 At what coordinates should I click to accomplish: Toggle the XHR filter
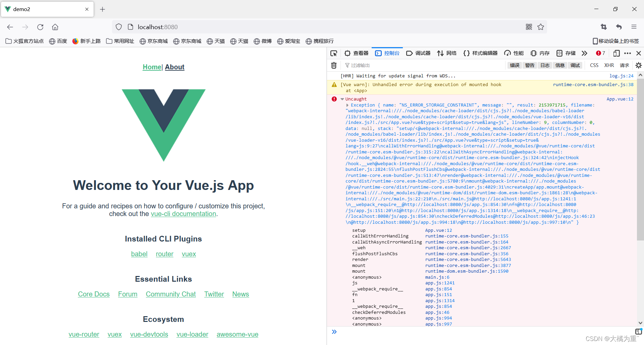(609, 65)
